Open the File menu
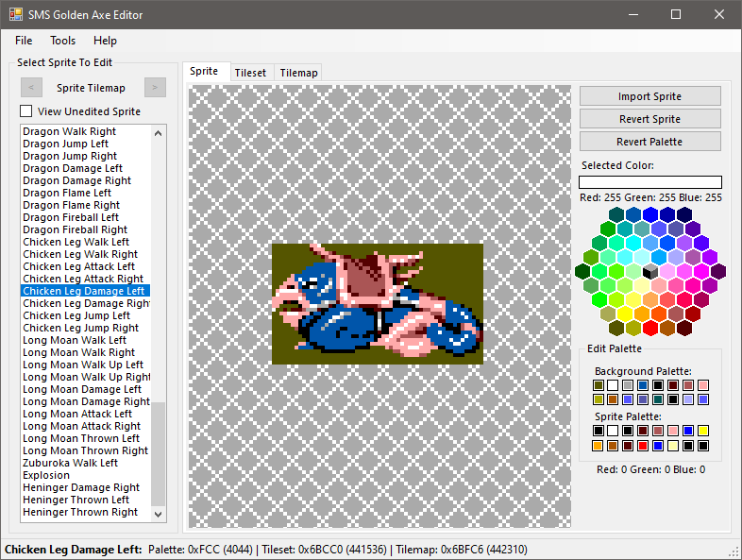The width and height of the screenshot is (742, 560). pyautogui.click(x=24, y=41)
